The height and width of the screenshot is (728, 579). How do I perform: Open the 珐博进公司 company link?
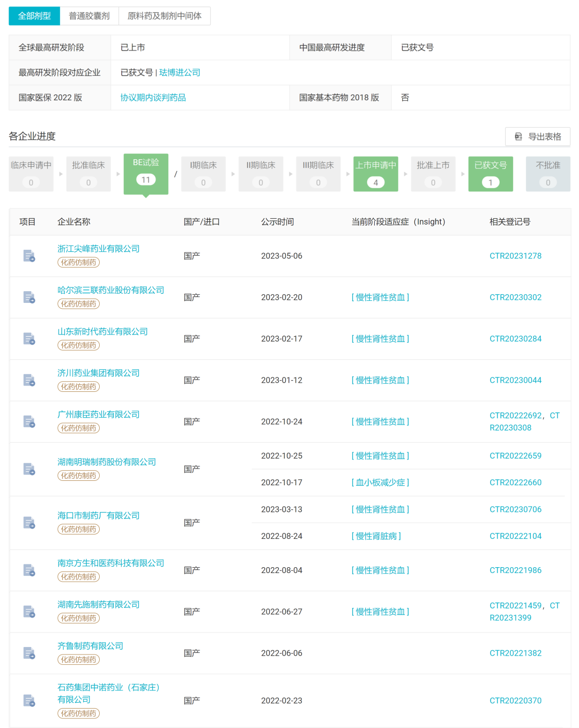180,72
